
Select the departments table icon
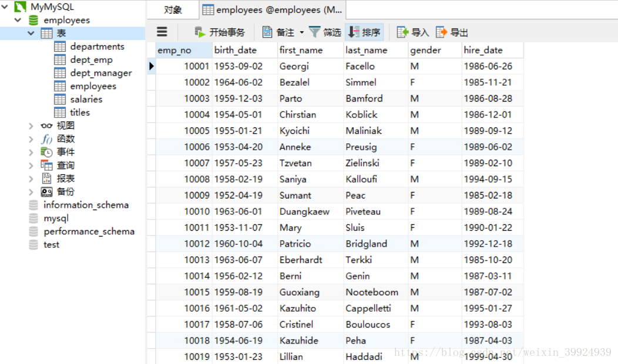(x=60, y=46)
